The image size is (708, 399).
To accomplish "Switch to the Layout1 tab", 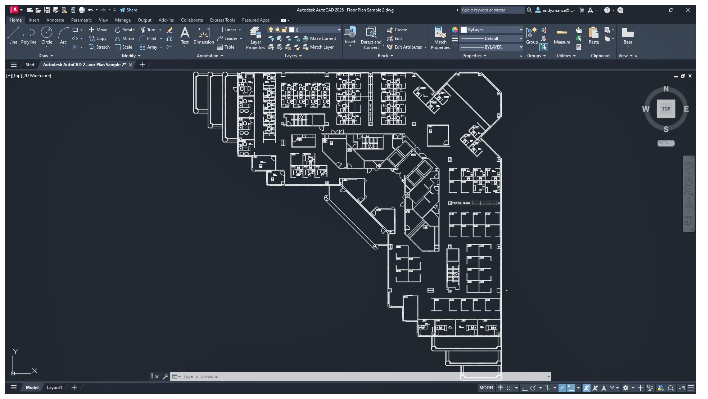I will point(55,388).
